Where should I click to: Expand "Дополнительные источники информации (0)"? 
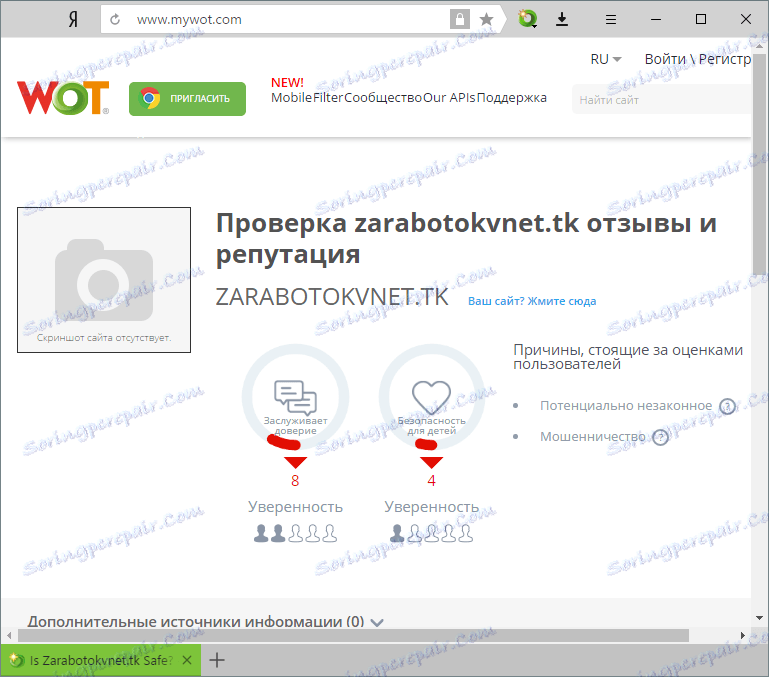[205, 622]
